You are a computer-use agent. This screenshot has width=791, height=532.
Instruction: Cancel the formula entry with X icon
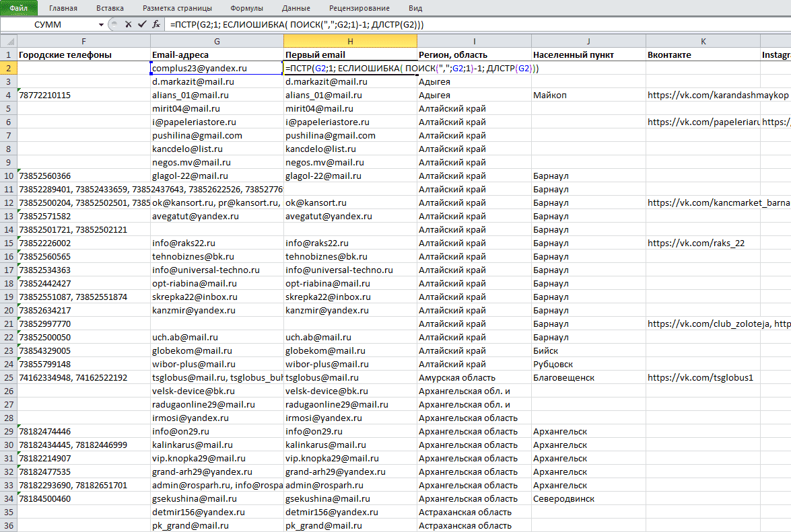[x=128, y=24]
